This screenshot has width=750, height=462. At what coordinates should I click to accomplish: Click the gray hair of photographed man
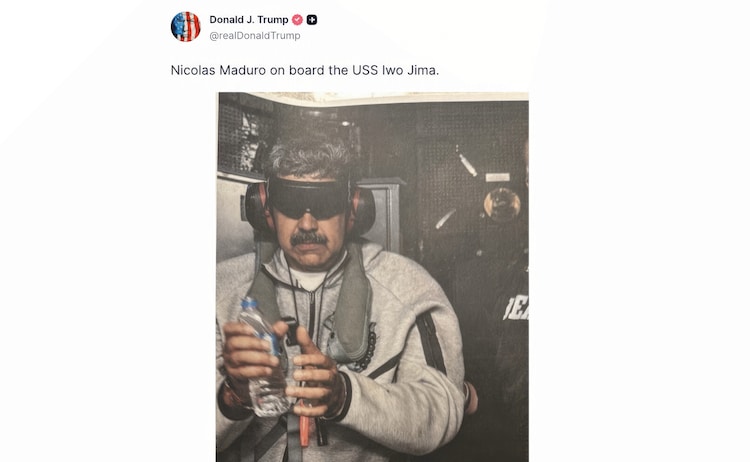[x=309, y=155]
